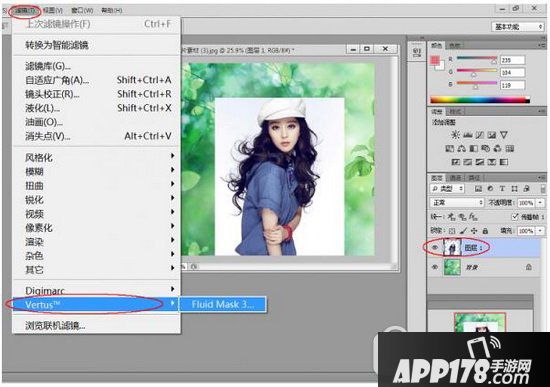Toggle the layer filtering on/off switch

point(543,189)
